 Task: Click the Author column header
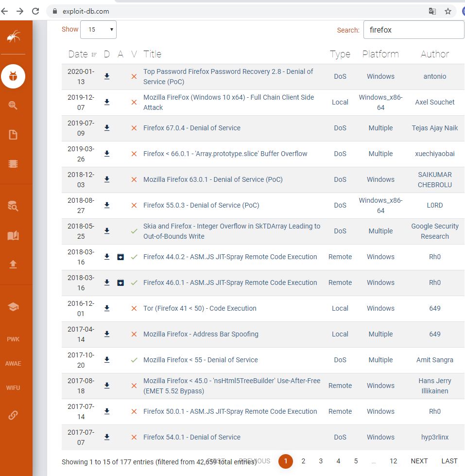click(435, 54)
